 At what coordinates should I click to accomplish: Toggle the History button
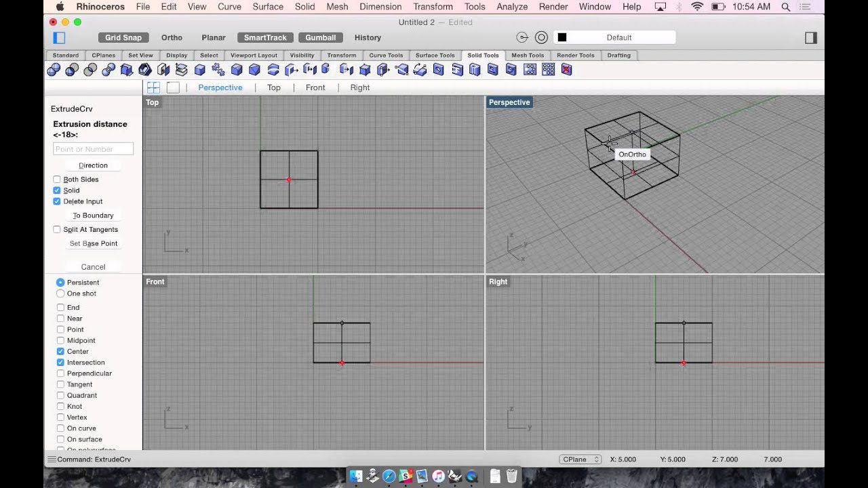pos(368,38)
